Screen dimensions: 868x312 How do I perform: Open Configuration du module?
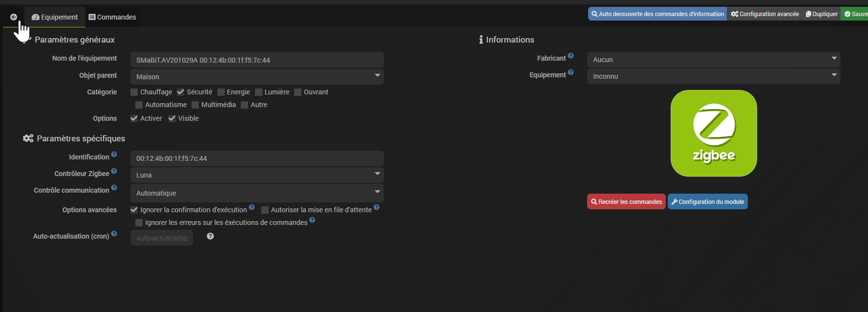707,201
